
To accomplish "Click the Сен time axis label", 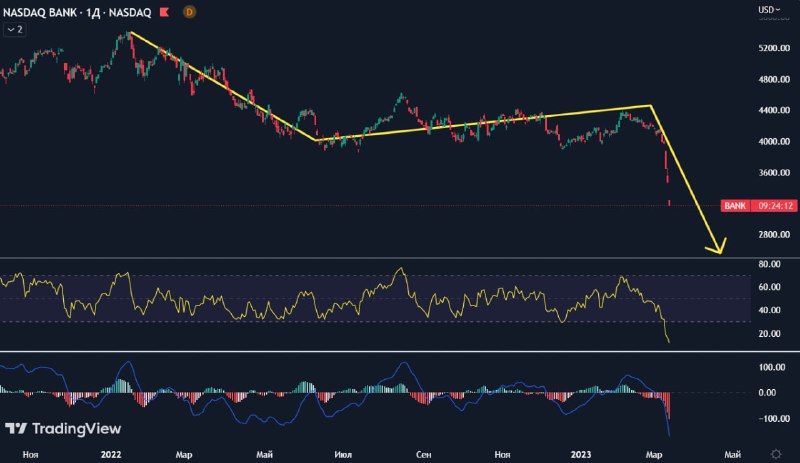I will click(x=423, y=454).
